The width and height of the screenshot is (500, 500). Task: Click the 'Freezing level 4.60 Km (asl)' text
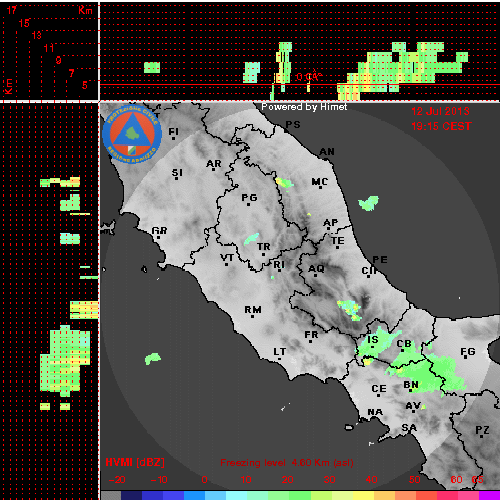click(287, 463)
